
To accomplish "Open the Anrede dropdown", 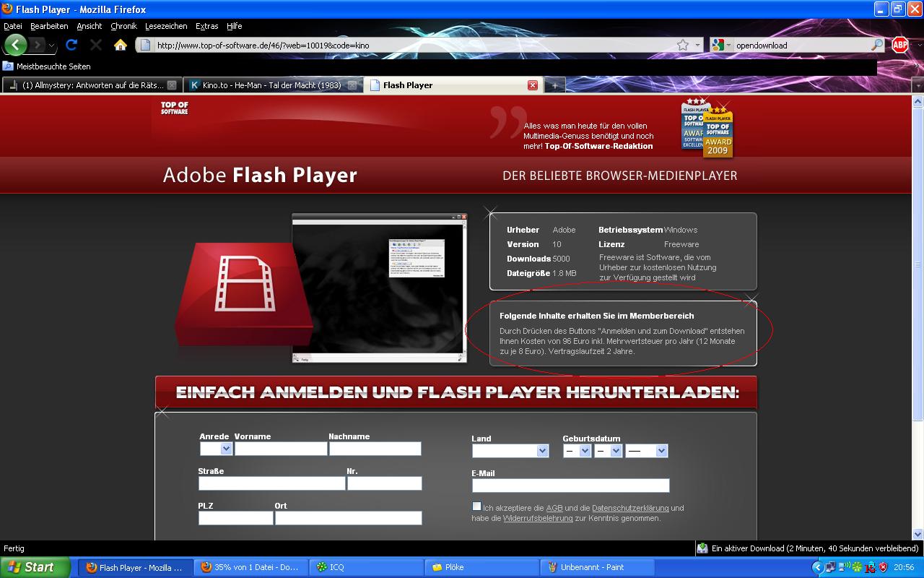I will coord(216,449).
